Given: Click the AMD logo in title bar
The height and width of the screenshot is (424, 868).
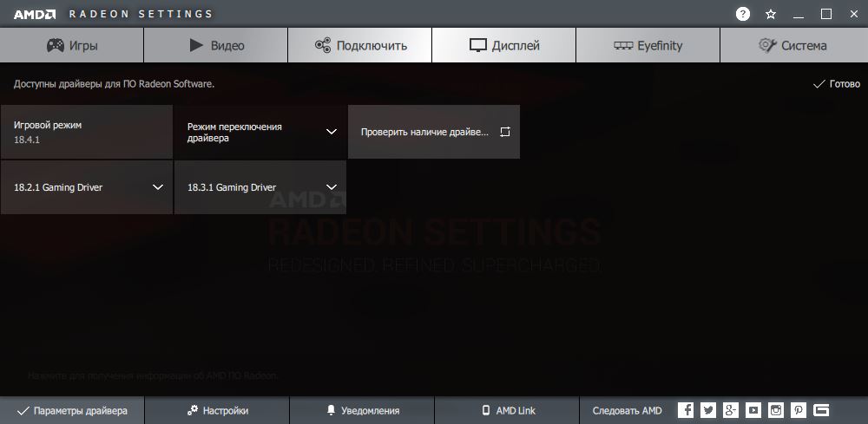Looking at the screenshot, I should (35, 15).
